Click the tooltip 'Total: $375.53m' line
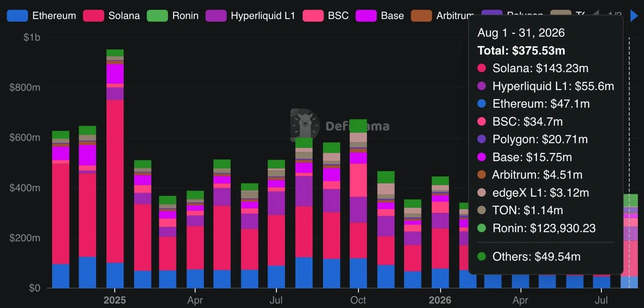 (521, 50)
